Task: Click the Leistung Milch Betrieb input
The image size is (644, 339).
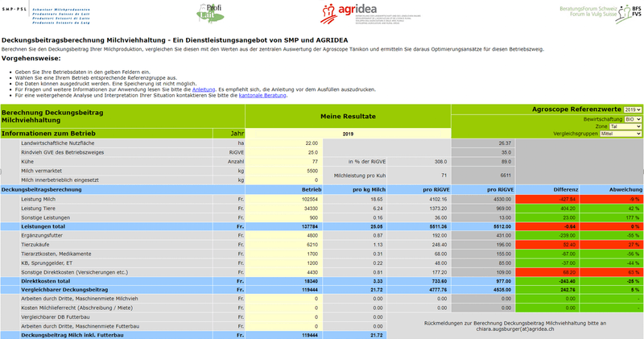Action: pyautogui.click(x=284, y=199)
